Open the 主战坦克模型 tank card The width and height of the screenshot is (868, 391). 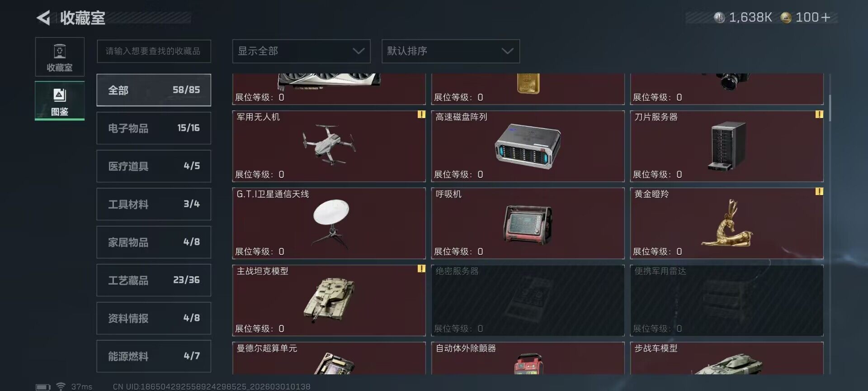click(x=329, y=300)
